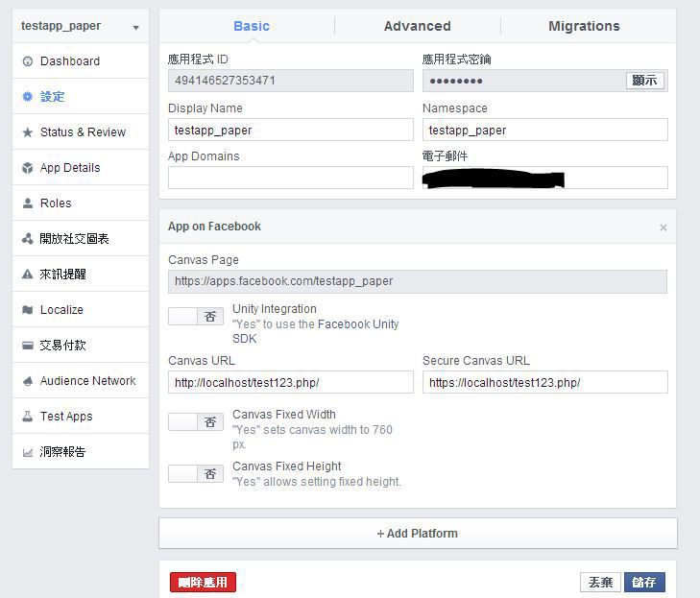The image size is (700, 598).
Task: Click the Canvas Fixed Height label text
Action: coord(286,466)
